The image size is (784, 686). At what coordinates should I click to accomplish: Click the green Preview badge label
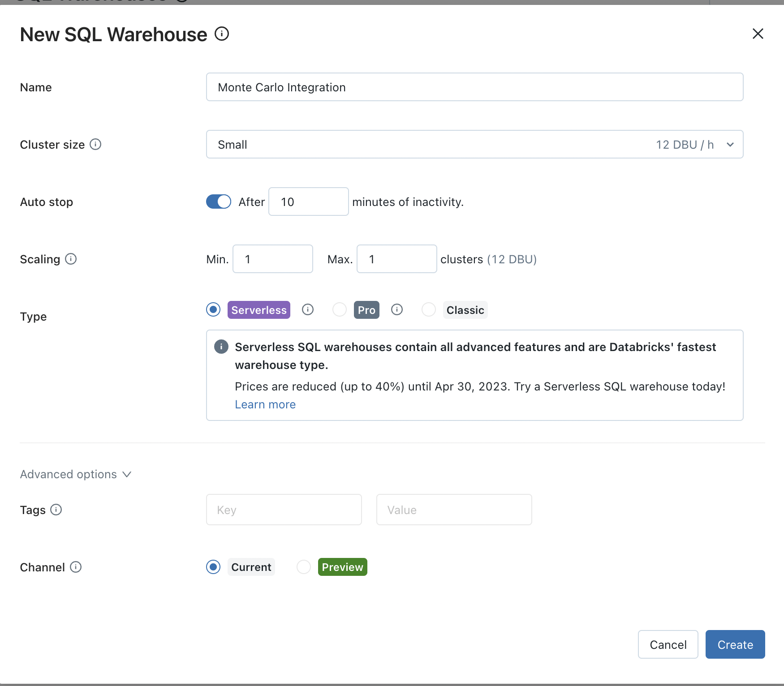point(343,567)
